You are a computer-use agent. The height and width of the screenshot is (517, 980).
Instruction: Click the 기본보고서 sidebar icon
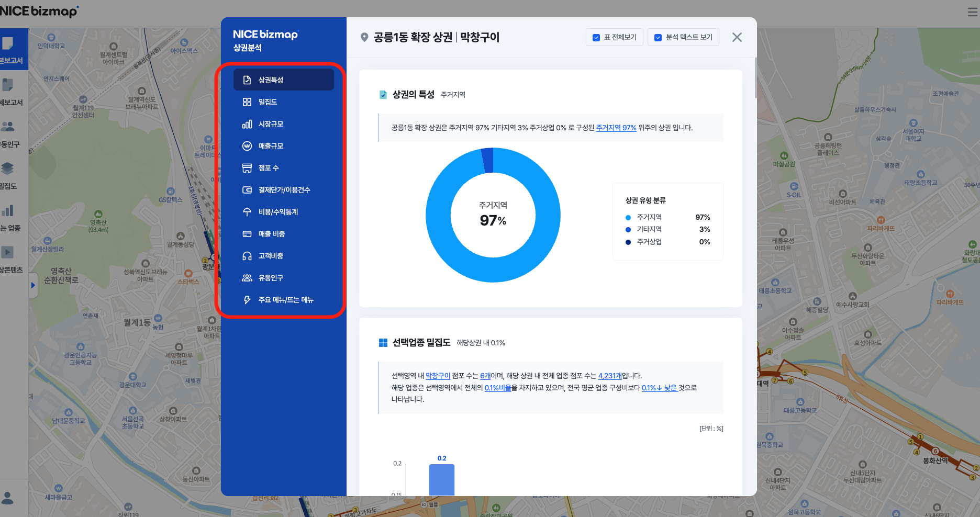[x=8, y=43]
